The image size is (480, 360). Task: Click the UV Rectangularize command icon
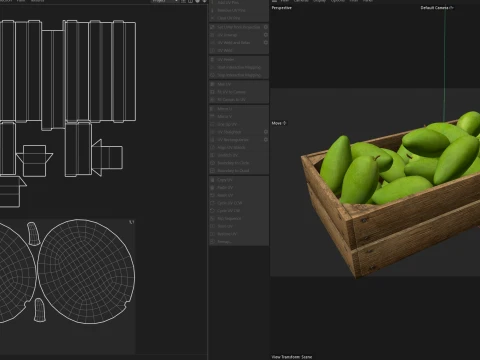click(x=213, y=140)
